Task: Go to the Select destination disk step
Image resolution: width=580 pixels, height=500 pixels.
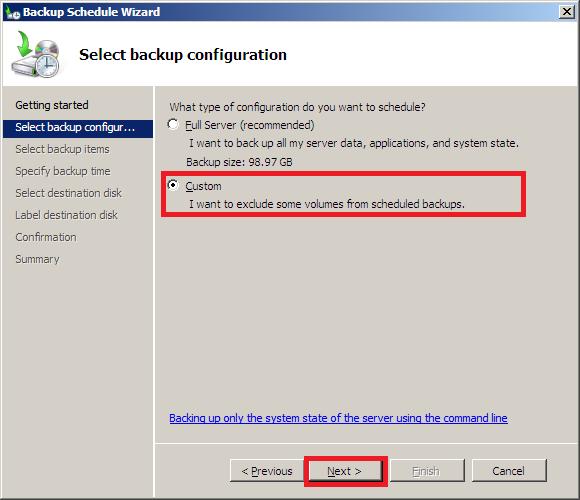Action: pos(68,193)
